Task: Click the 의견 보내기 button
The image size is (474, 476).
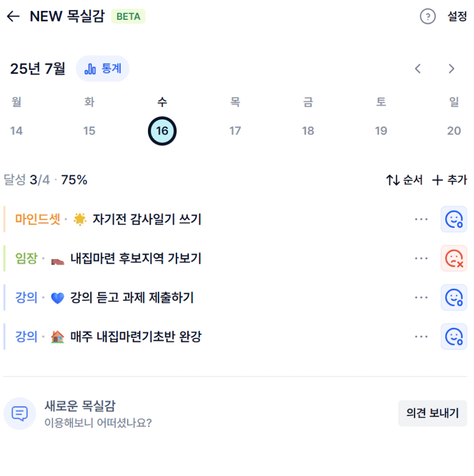Action: [x=432, y=413]
